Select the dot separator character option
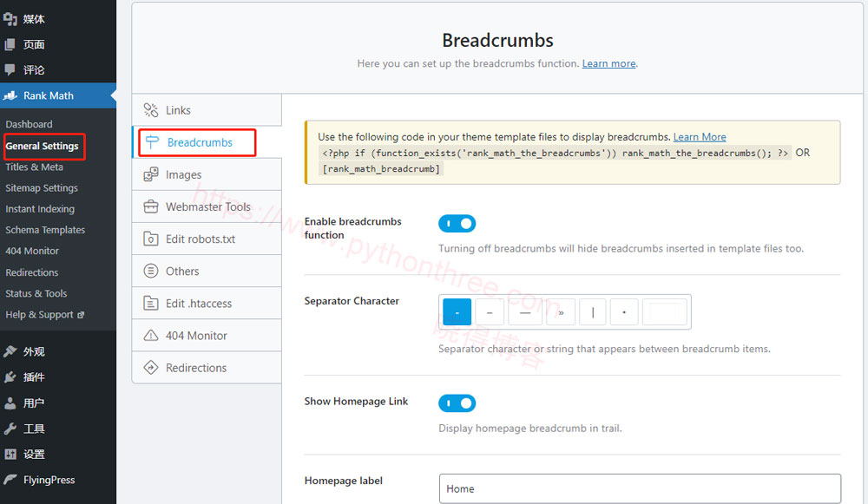The image size is (868, 504). pyautogui.click(x=624, y=312)
